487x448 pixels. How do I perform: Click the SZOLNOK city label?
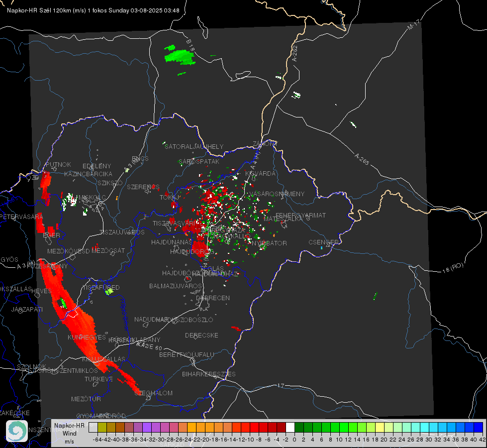tap(31, 366)
